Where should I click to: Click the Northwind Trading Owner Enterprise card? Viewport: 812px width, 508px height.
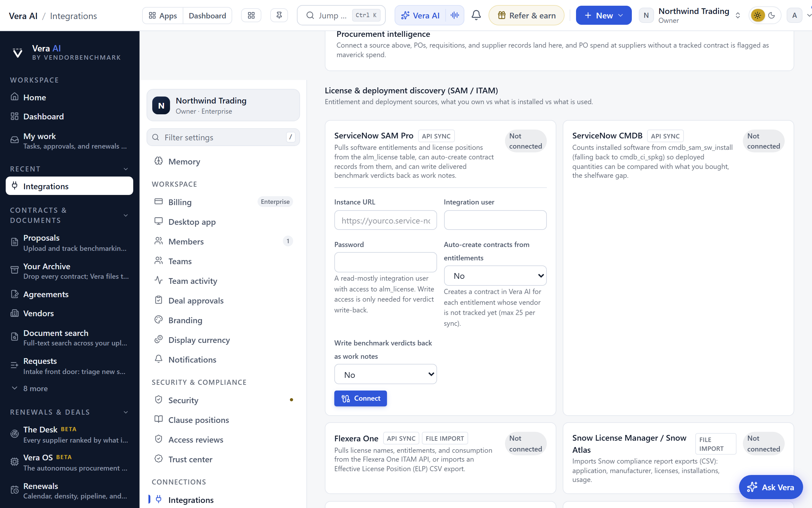(223, 105)
